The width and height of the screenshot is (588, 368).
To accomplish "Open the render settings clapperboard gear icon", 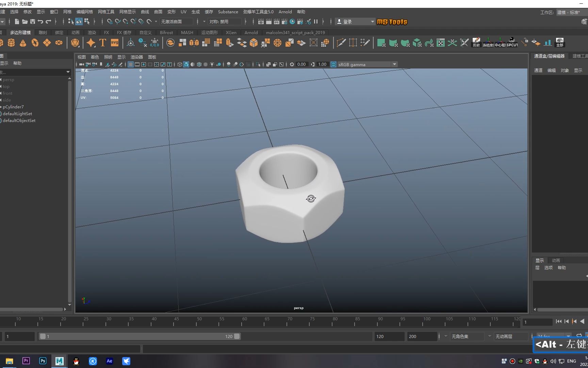I will (x=284, y=21).
